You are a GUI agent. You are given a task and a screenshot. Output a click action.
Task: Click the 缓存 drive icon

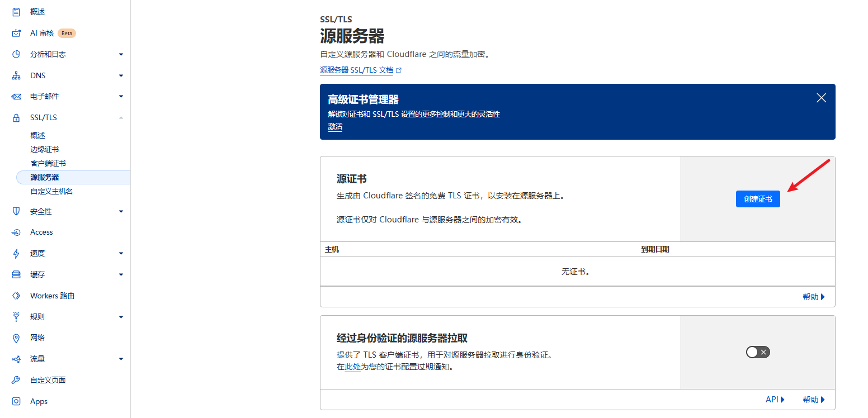pyautogui.click(x=16, y=274)
